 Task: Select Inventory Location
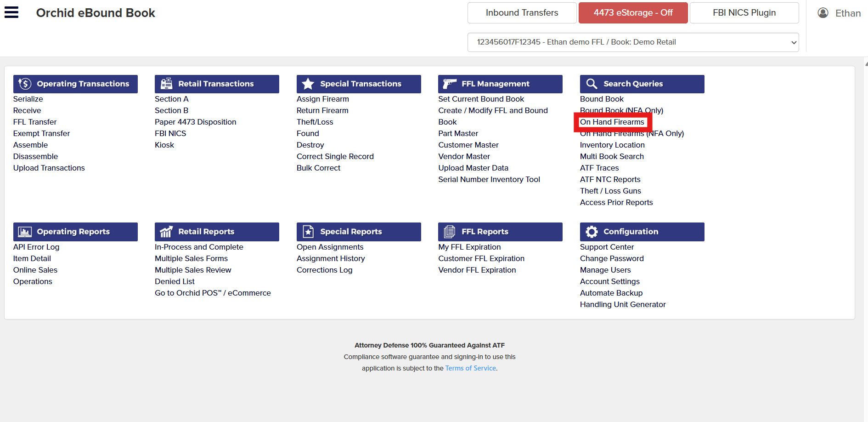pyautogui.click(x=612, y=145)
